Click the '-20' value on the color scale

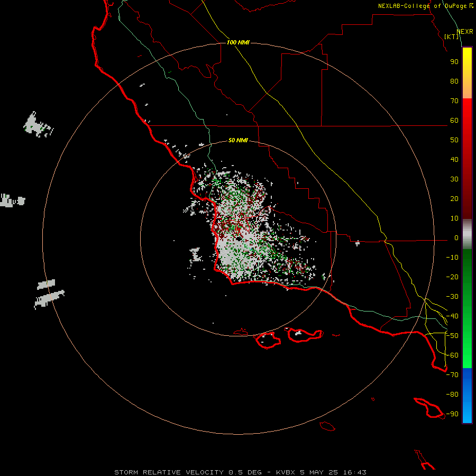(452, 277)
